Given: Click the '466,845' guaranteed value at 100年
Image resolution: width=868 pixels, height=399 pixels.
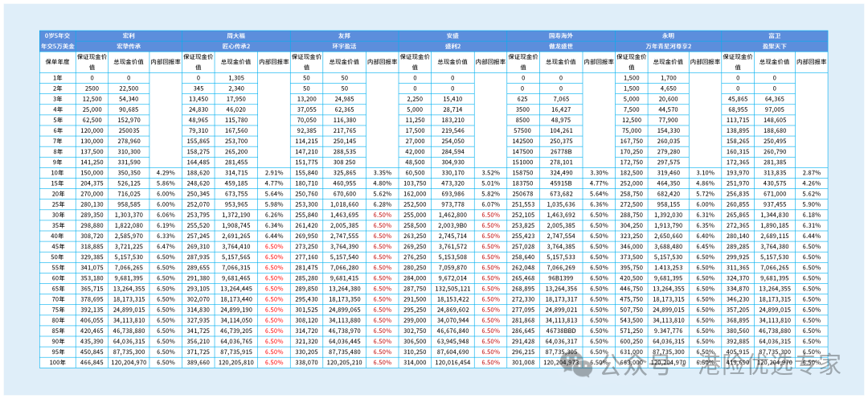Looking at the screenshot, I should [x=92, y=363].
